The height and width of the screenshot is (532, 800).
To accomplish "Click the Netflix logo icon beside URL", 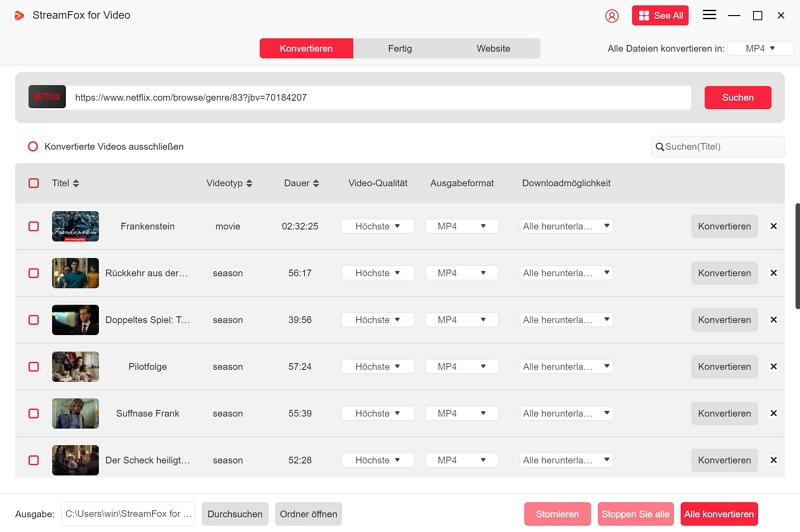I will [47, 97].
